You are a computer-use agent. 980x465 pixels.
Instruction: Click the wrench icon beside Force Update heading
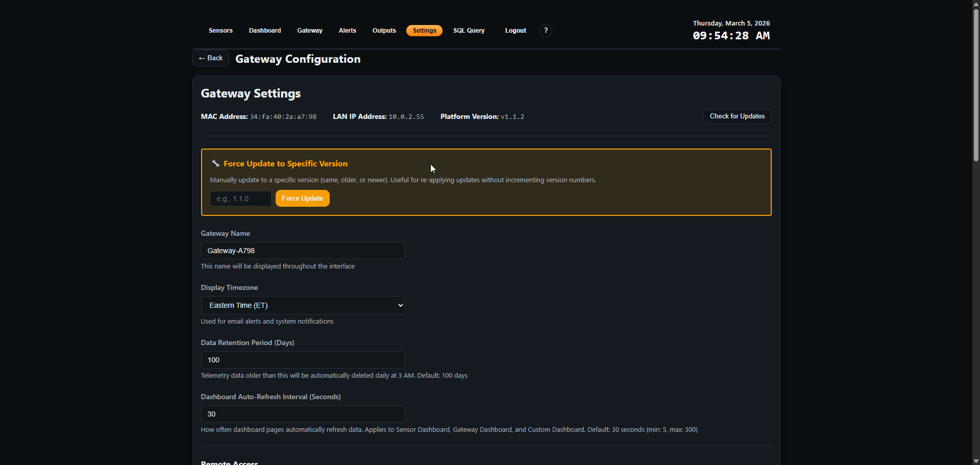pyautogui.click(x=215, y=164)
